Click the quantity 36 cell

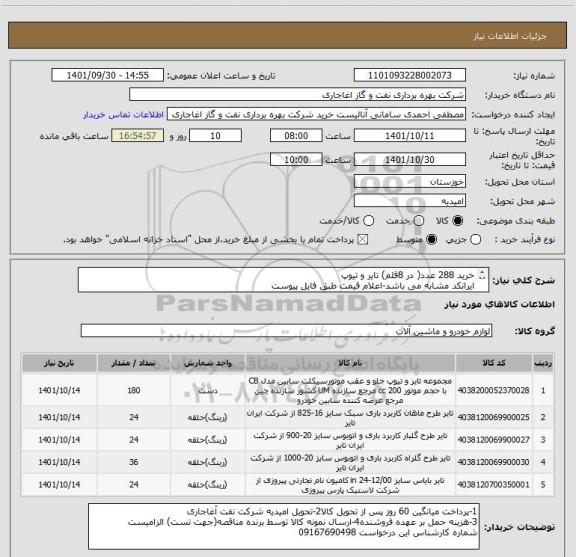(x=134, y=462)
